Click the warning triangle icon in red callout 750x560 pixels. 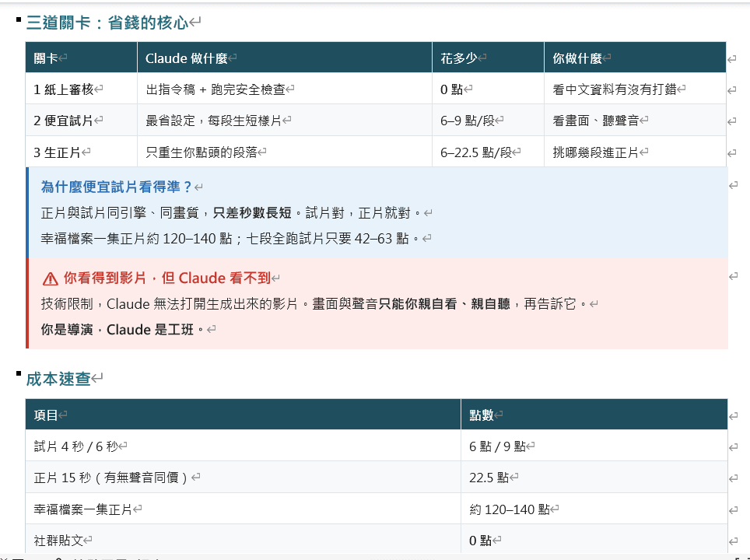coord(51,278)
